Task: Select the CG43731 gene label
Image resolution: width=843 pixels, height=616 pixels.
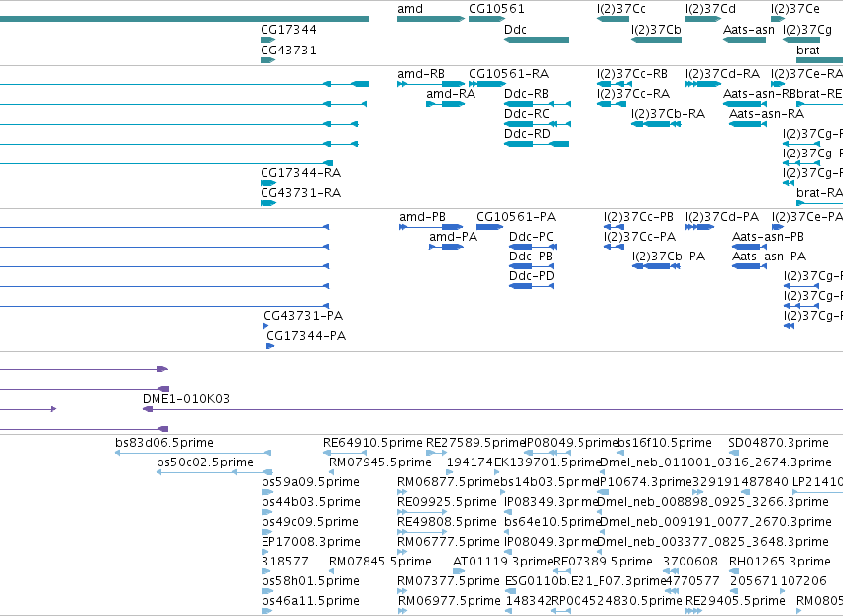Action: pyautogui.click(x=288, y=51)
